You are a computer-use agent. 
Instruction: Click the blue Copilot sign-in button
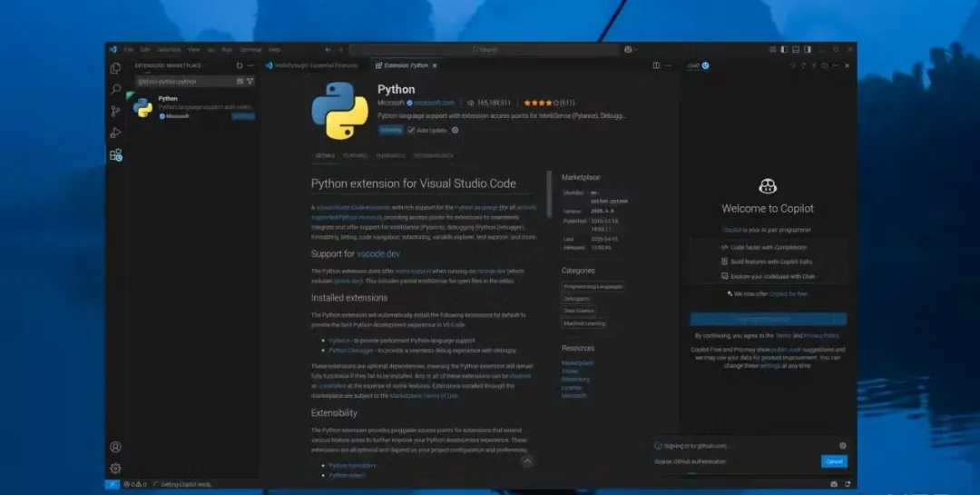point(768,319)
